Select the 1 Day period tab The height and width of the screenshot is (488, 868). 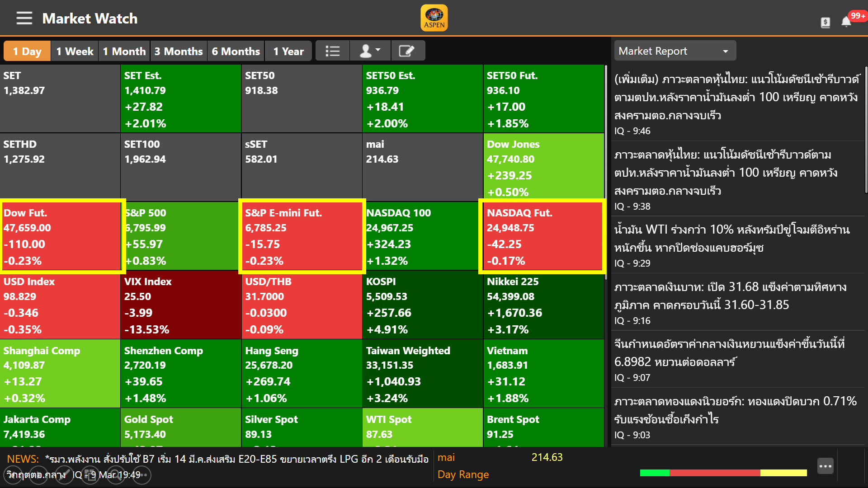27,51
